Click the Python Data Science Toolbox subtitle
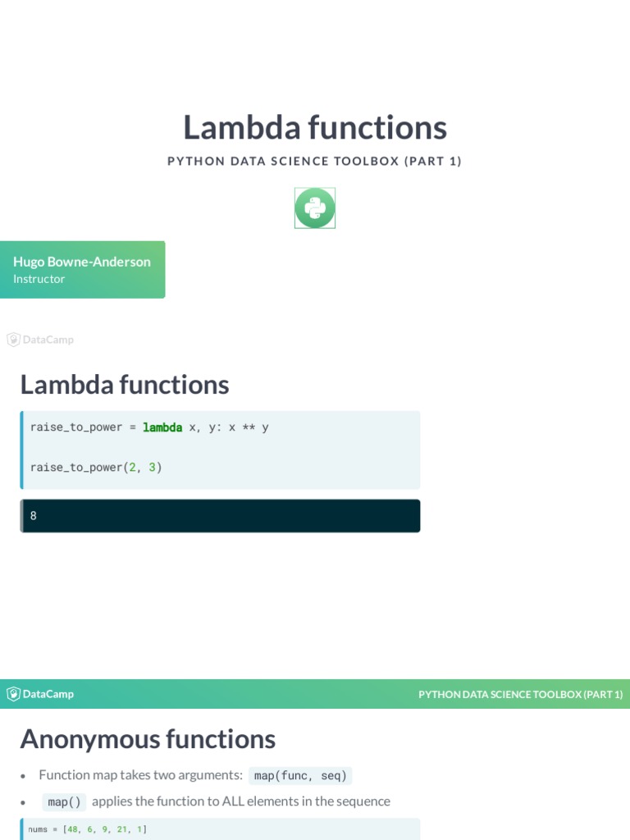The image size is (630, 840). (315, 161)
